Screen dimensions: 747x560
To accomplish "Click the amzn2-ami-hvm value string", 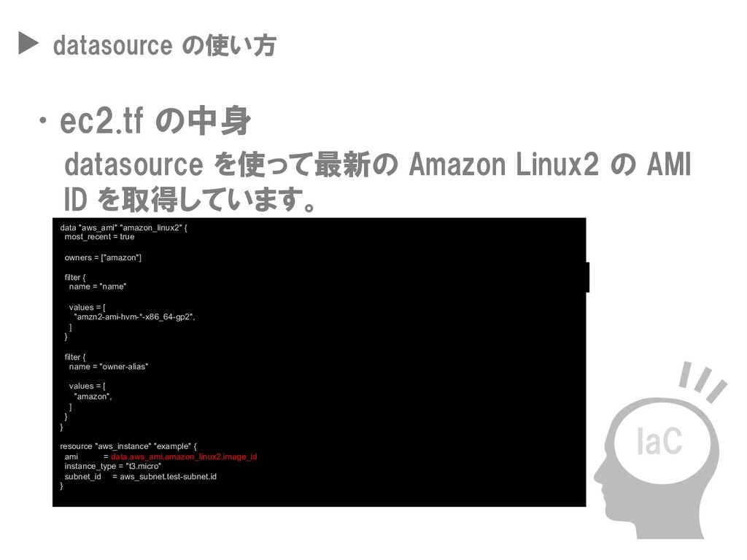I will tap(134, 316).
